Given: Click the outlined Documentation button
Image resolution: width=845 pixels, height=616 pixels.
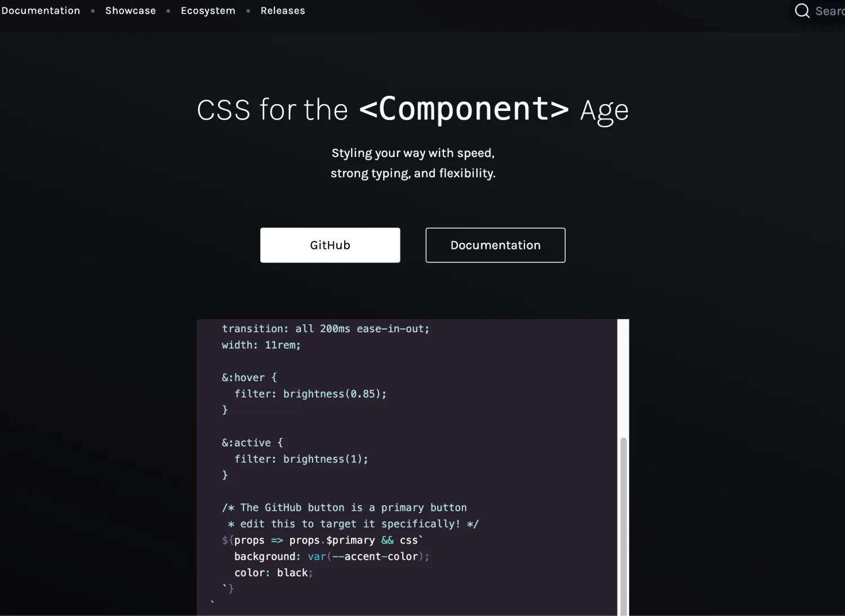Looking at the screenshot, I should coord(495,245).
